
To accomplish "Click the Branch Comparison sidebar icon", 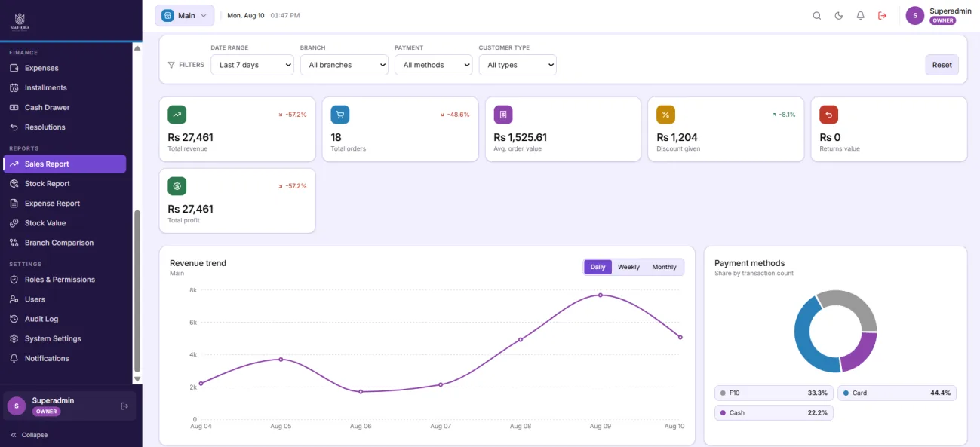I will click(x=14, y=243).
